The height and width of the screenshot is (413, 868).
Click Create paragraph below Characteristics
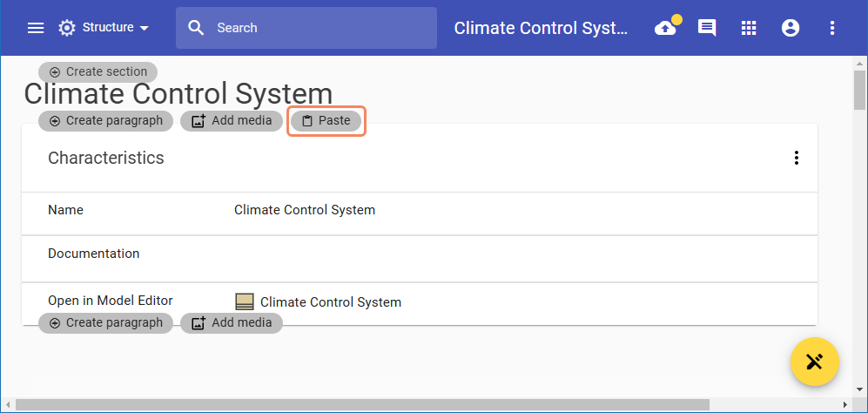(105, 322)
